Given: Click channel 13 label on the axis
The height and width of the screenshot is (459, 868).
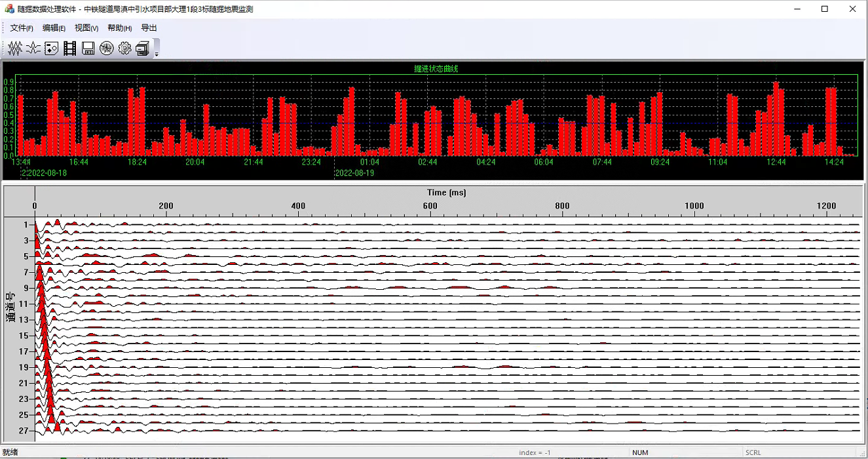Looking at the screenshot, I should coord(23,320).
